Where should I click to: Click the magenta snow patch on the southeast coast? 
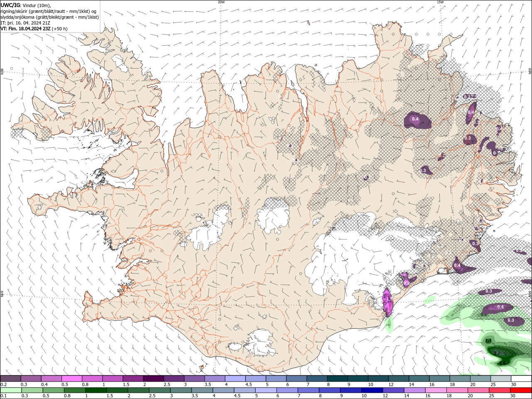(388, 302)
